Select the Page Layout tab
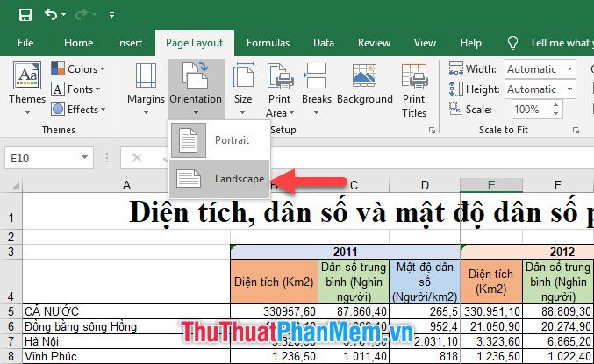594x364 pixels. click(194, 43)
